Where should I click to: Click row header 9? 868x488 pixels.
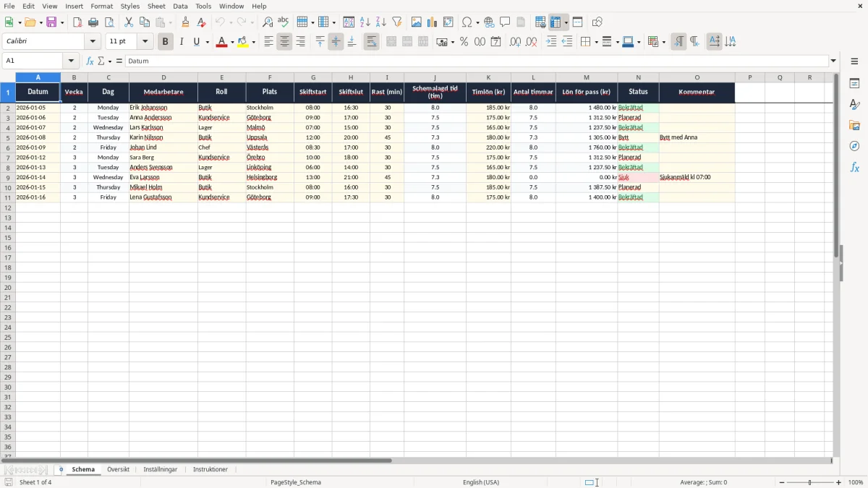click(x=8, y=177)
